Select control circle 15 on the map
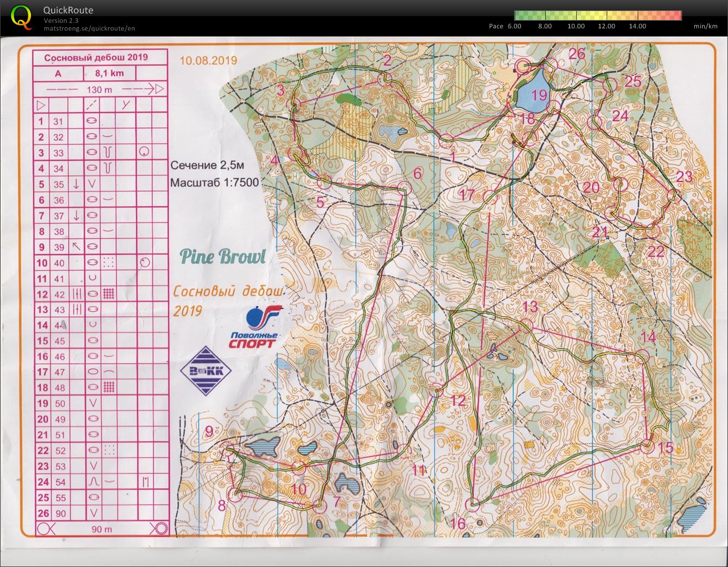This screenshot has width=728, height=567. (x=648, y=445)
